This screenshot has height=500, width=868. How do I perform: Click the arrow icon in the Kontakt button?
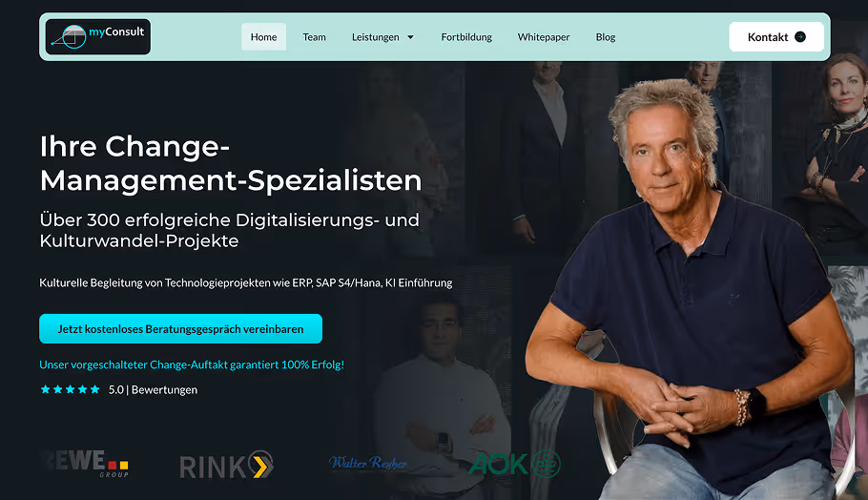800,37
